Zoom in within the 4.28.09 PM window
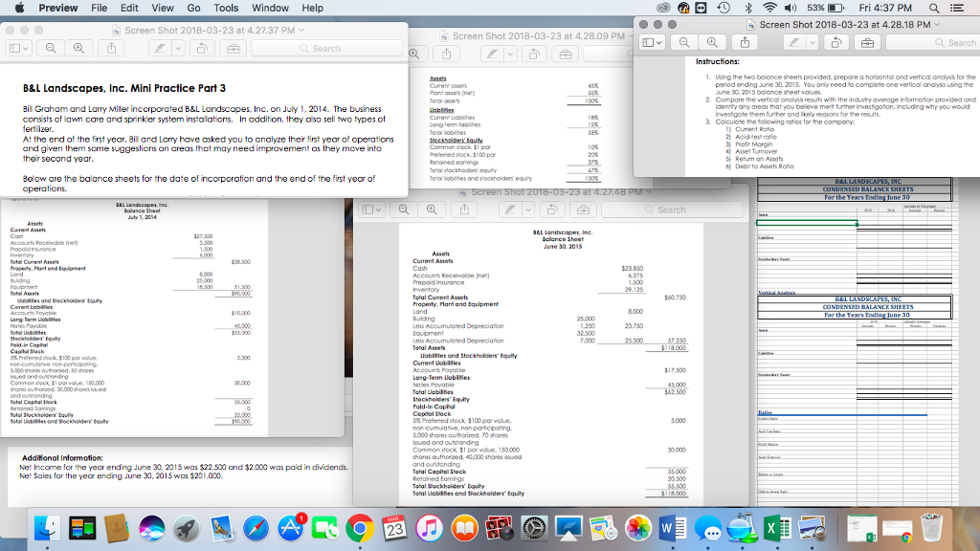 tap(413, 55)
